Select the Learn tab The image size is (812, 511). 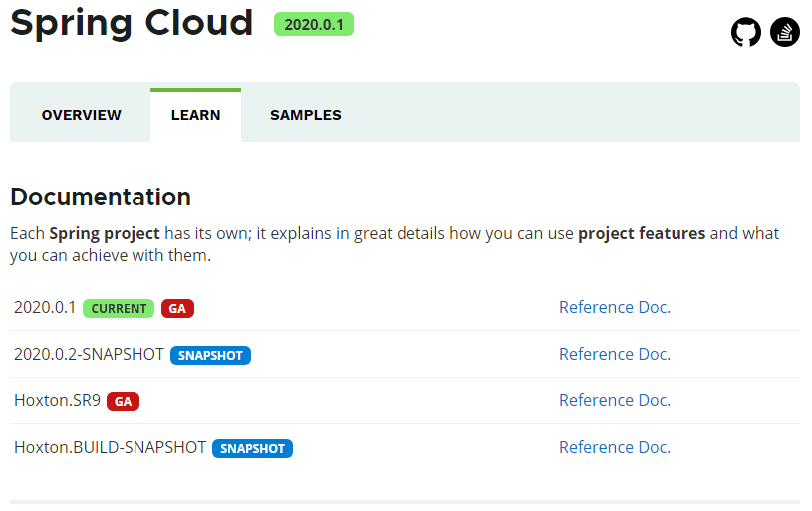tap(195, 115)
